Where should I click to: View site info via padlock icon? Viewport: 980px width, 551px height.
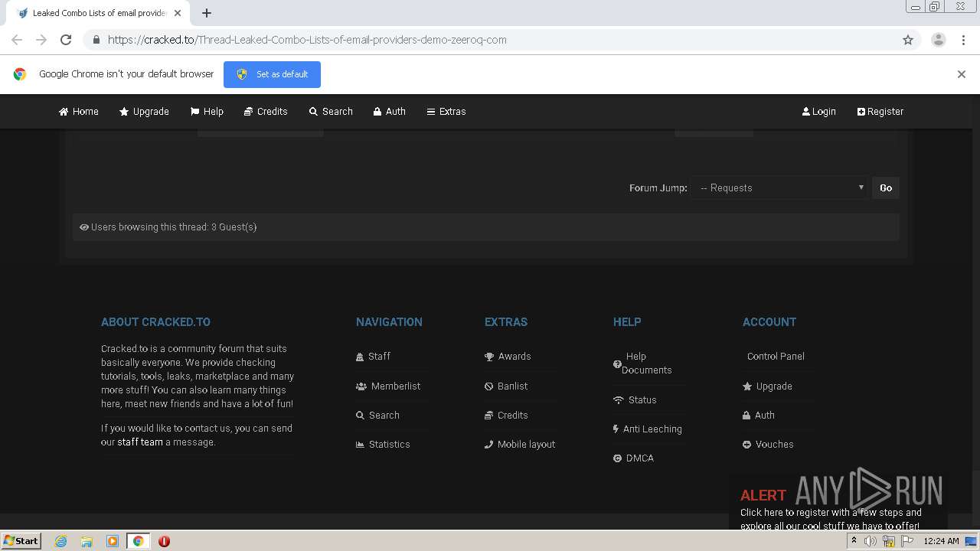(x=96, y=40)
